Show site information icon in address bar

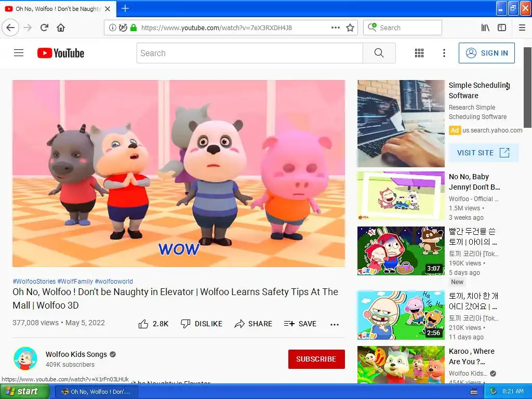pos(112,28)
